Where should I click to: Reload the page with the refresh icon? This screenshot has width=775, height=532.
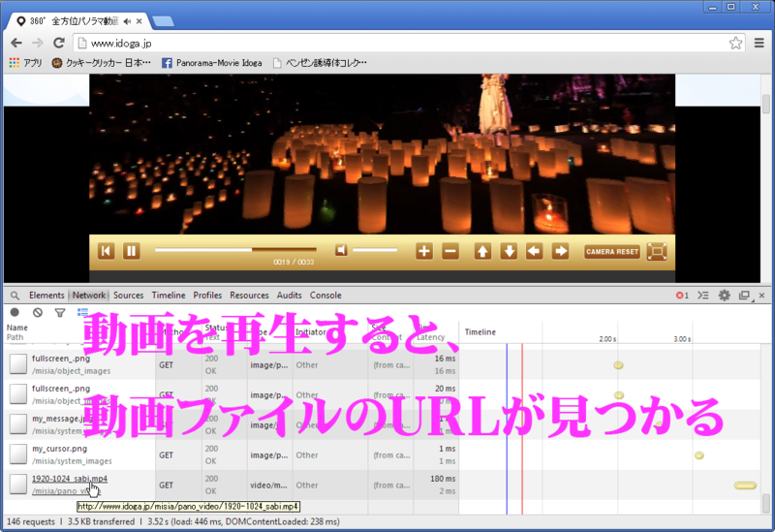(x=59, y=43)
